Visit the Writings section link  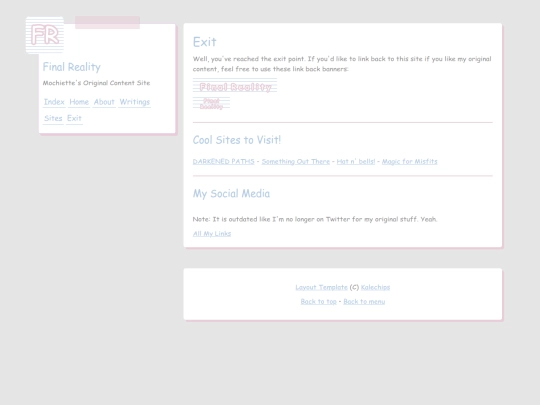135,102
